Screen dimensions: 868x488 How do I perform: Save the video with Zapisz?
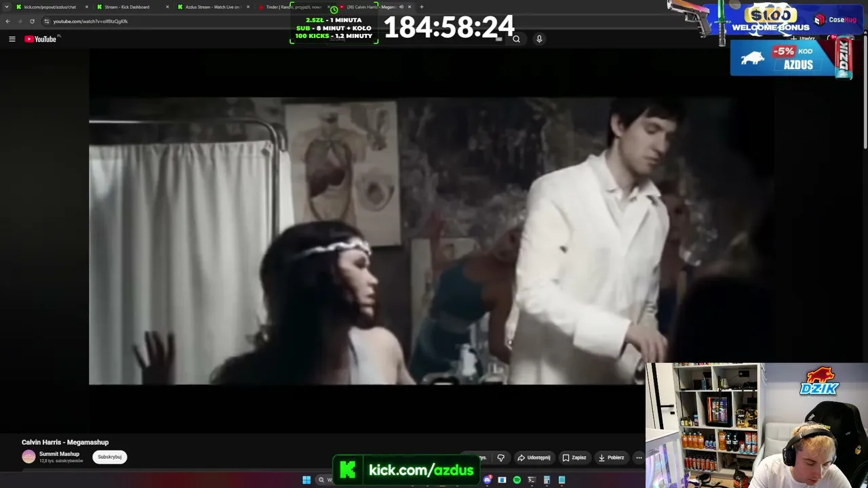(x=574, y=457)
